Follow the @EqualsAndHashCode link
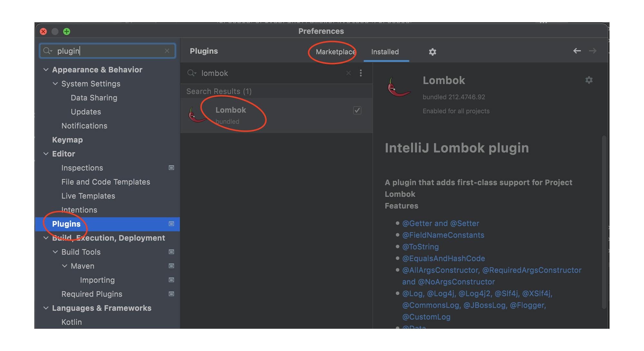This screenshot has width=644, height=351. tap(443, 258)
